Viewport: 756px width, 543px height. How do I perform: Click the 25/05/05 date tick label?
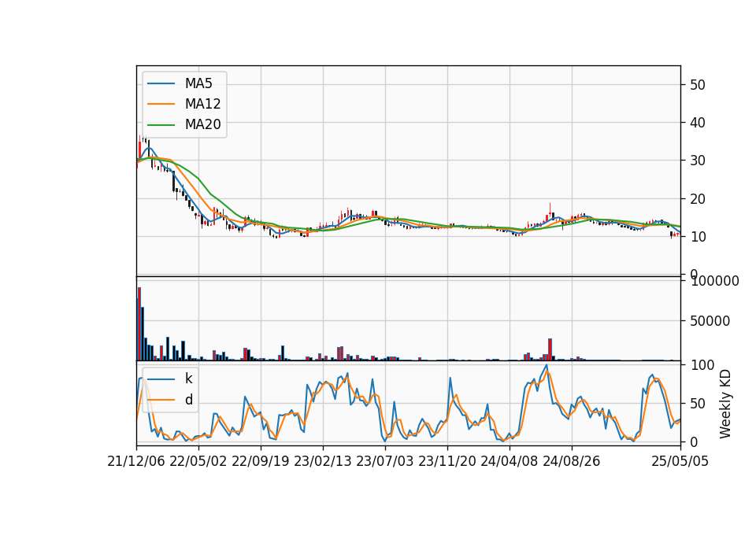click(x=680, y=461)
